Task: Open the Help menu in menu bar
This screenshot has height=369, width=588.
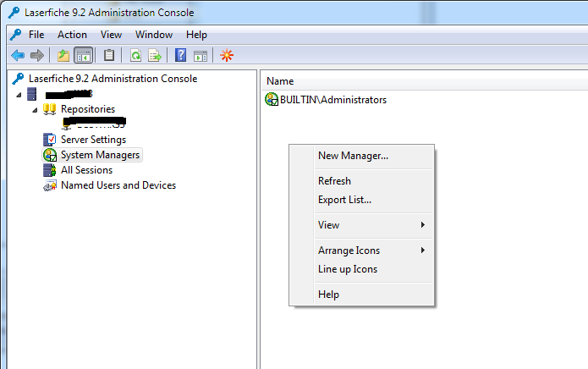Action: pyautogui.click(x=196, y=35)
